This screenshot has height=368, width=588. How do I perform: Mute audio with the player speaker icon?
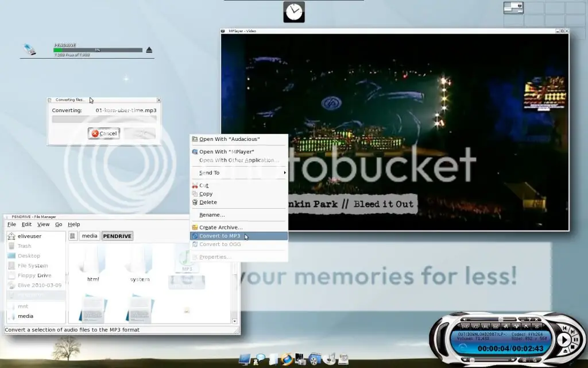pyautogui.click(x=465, y=319)
